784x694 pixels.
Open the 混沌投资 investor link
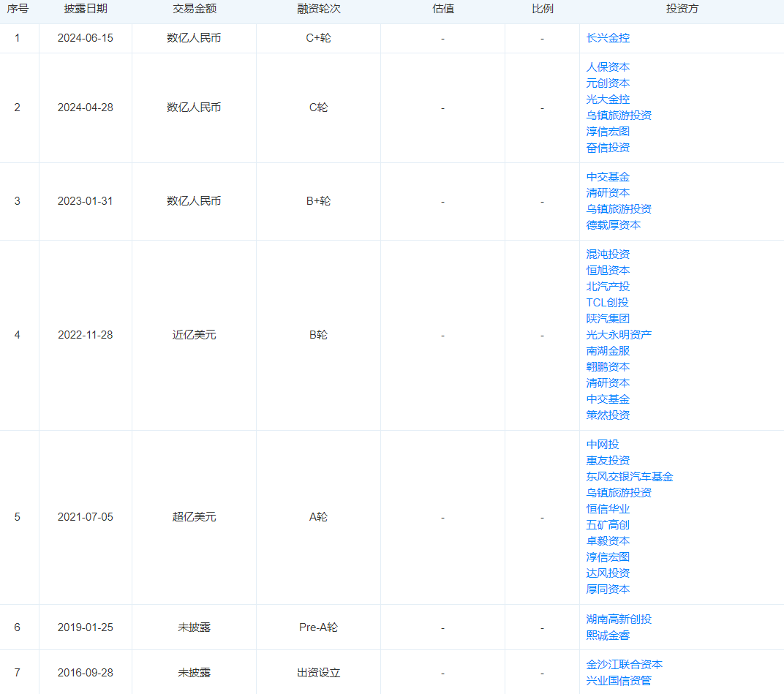[608, 254]
